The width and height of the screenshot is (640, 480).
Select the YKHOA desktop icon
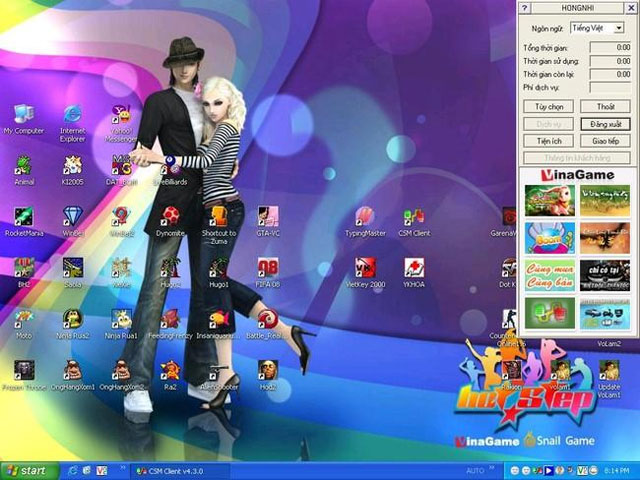(414, 273)
